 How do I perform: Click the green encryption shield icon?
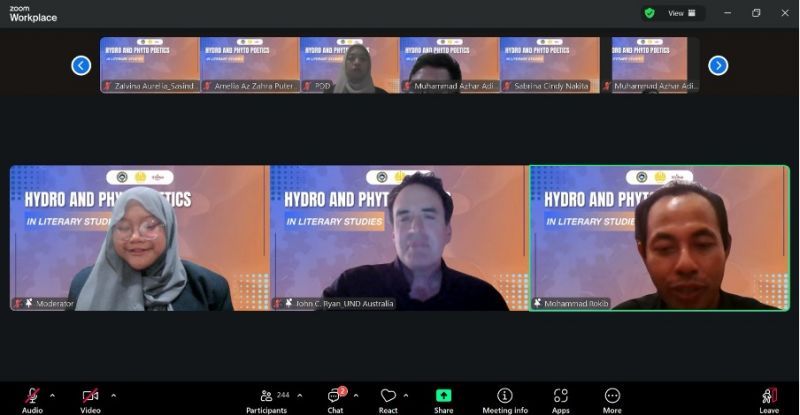pos(649,13)
